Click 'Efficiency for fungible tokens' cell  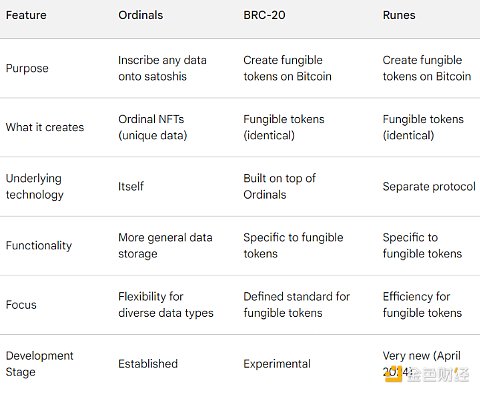tap(422, 305)
